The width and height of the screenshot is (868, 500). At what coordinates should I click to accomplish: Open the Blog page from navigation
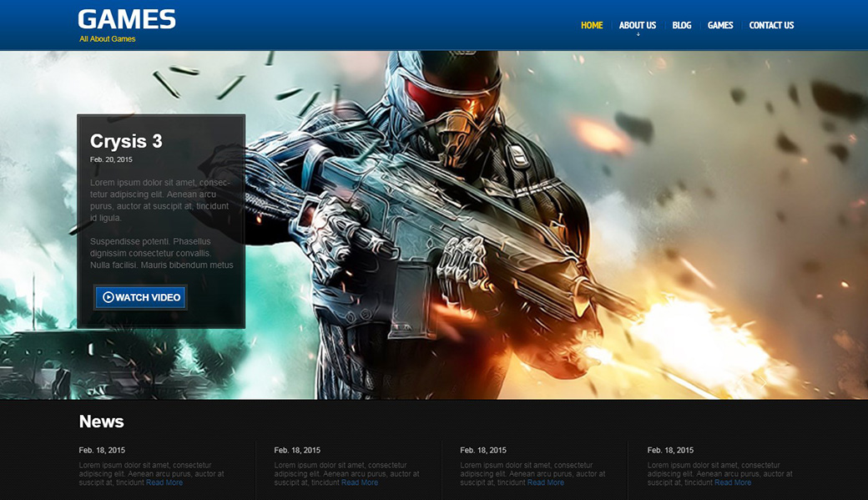(x=682, y=25)
